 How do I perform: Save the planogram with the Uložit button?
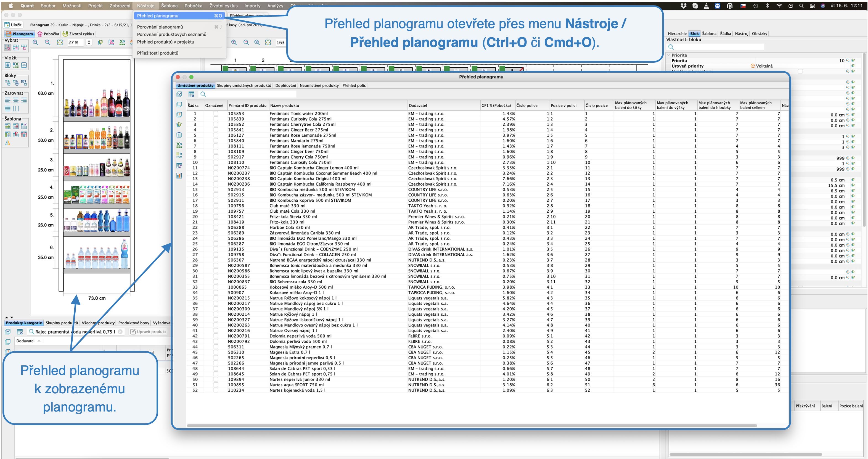click(x=13, y=25)
